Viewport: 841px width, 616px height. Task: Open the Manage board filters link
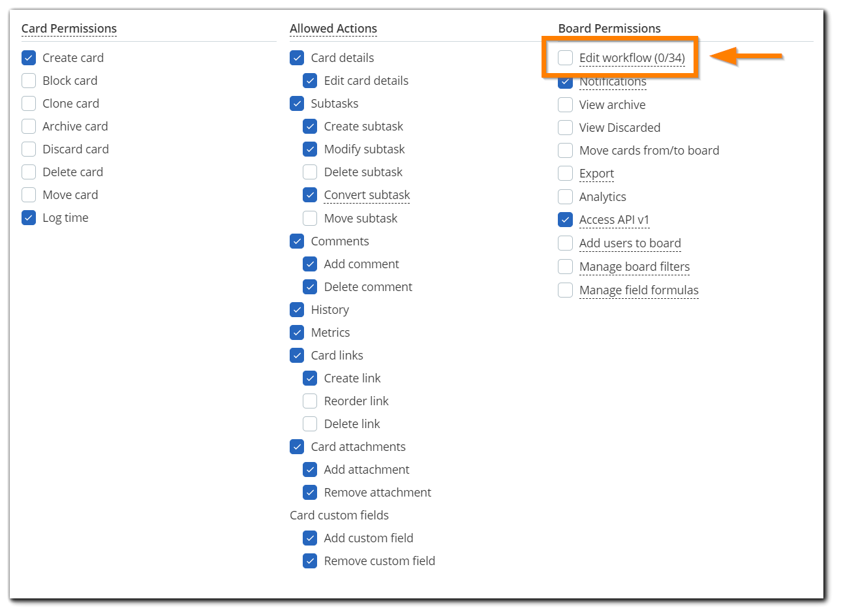pos(634,266)
